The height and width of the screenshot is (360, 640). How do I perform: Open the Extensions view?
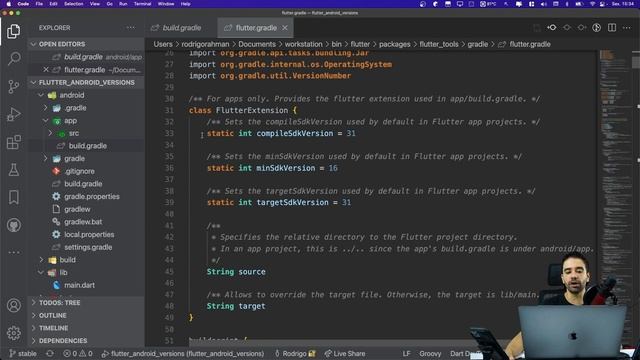tap(13, 142)
